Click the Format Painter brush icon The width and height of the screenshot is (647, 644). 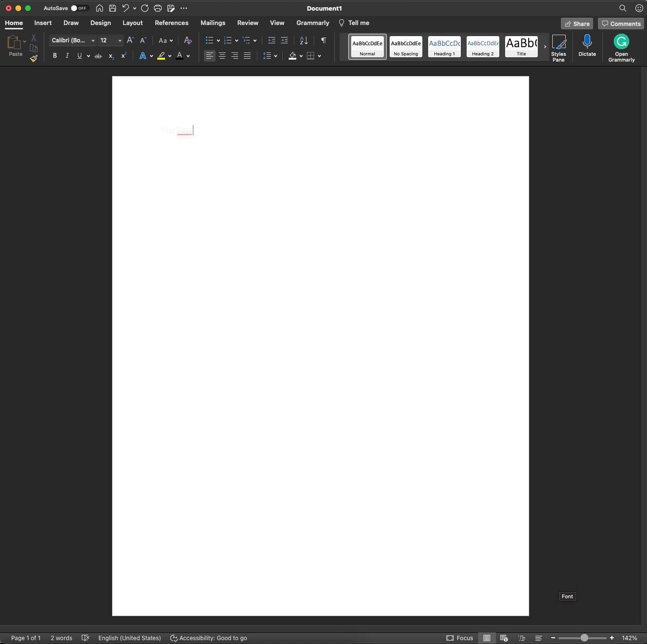point(34,58)
